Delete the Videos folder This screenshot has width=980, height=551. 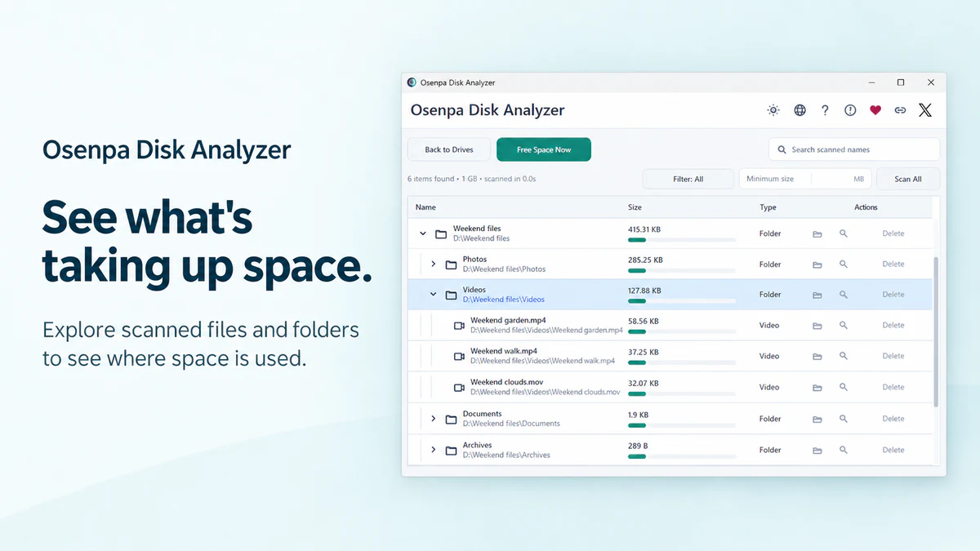coord(893,295)
